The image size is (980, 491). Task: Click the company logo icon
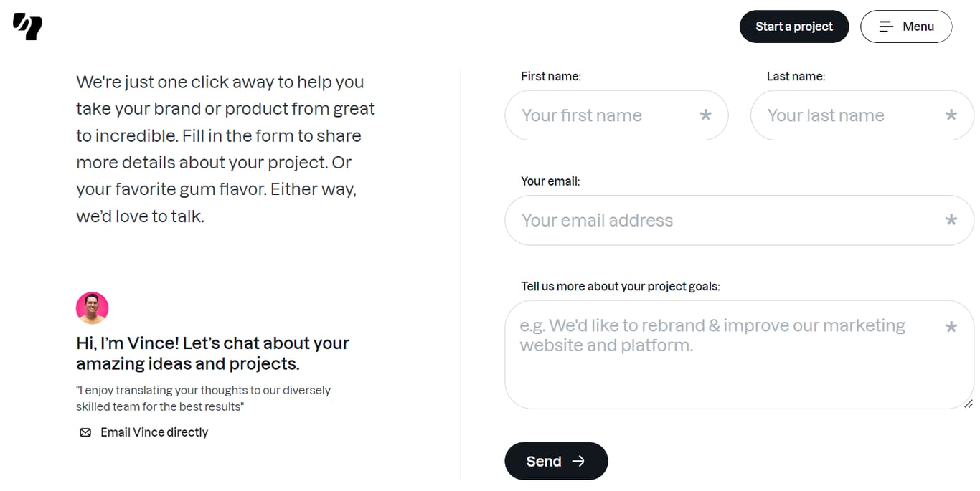click(27, 26)
